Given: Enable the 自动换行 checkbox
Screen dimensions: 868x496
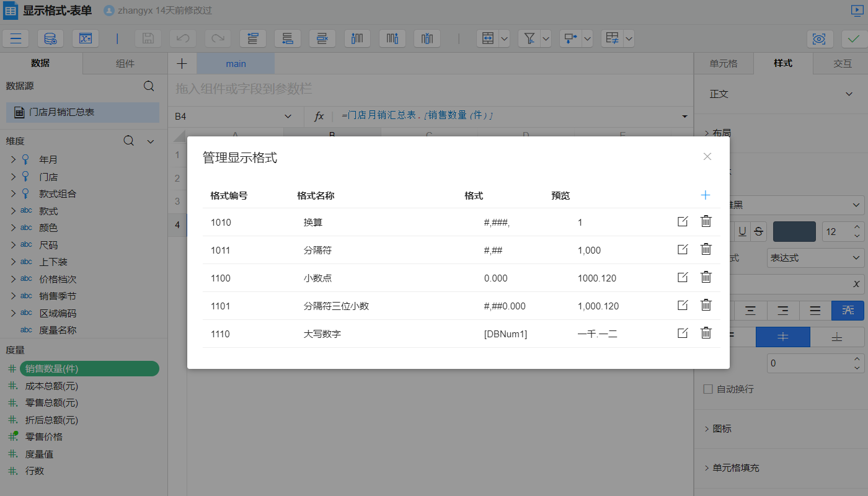Looking at the screenshot, I should (x=709, y=389).
